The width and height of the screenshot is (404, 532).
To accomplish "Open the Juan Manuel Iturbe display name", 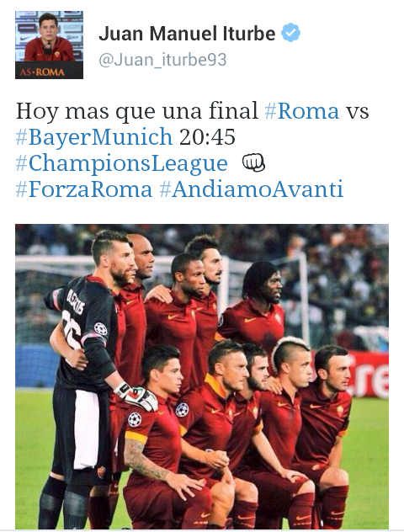I will (187, 34).
